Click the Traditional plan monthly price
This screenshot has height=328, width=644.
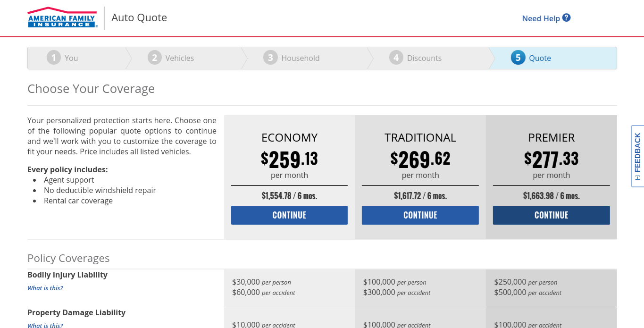pos(420,159)
